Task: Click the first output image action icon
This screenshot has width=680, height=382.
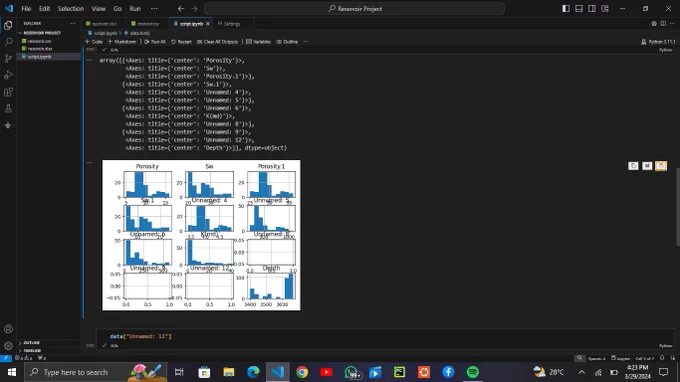Action: coord(633,166)
